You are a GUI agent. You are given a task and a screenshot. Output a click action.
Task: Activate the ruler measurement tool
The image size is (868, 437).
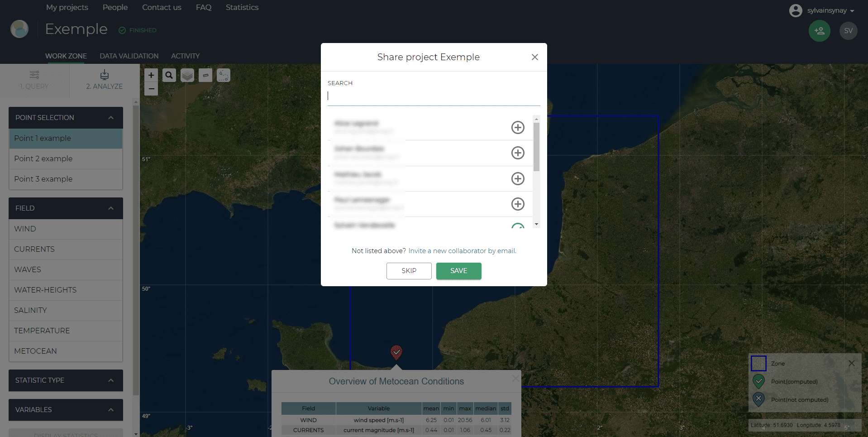click(x=205, y=75)
